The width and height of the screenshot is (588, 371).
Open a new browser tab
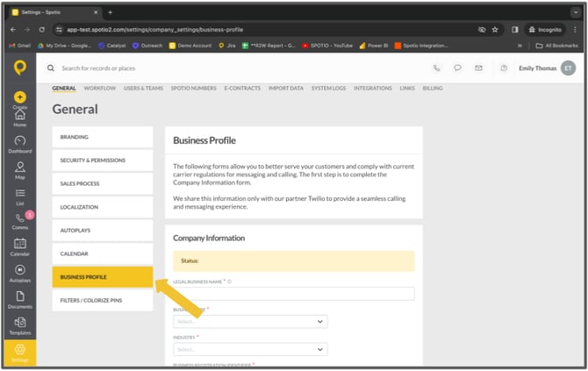(x=110, y=12)
